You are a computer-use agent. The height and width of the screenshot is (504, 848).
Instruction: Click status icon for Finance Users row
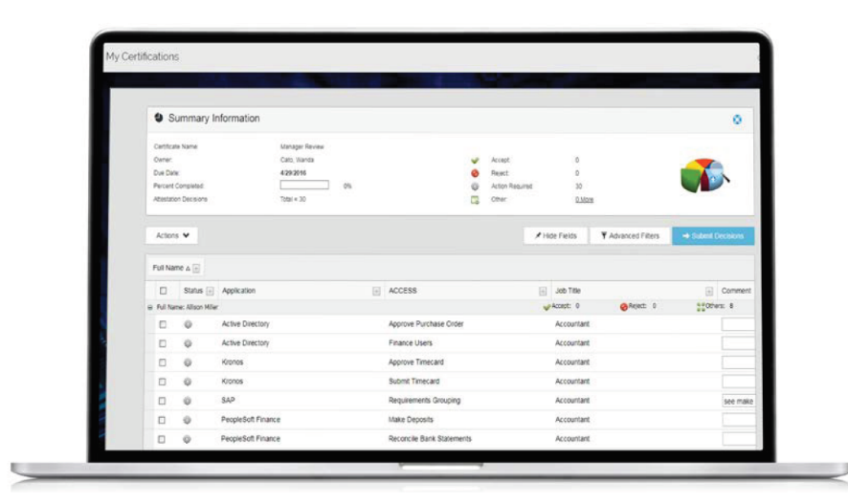pyautogui.click(x=188, y=343)
